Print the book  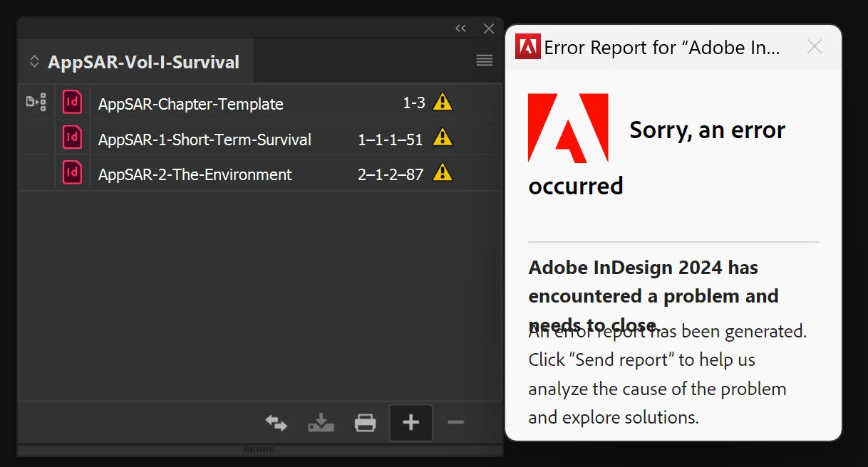365,424
